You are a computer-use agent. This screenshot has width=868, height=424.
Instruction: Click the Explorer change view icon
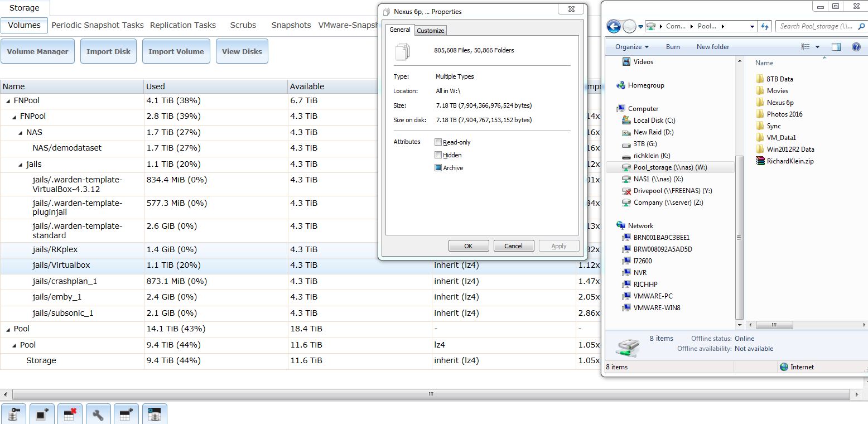[x=805, y=47]
